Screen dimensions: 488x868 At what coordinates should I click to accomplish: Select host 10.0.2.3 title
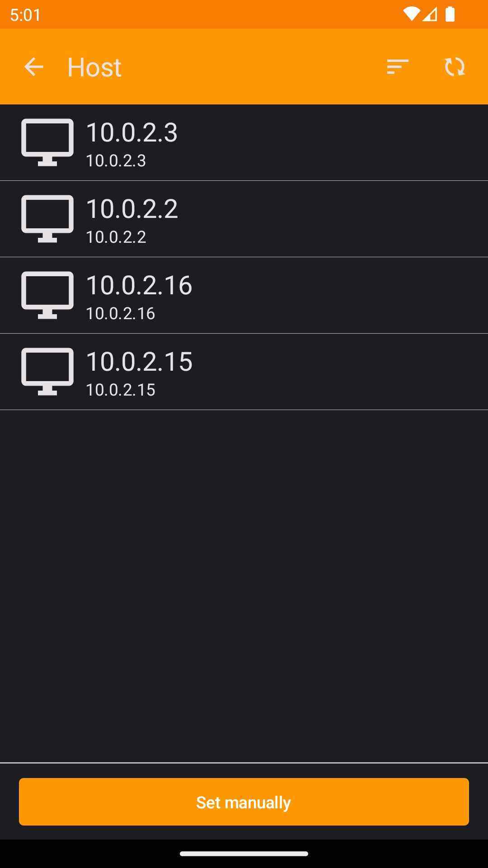click(131, 132)
